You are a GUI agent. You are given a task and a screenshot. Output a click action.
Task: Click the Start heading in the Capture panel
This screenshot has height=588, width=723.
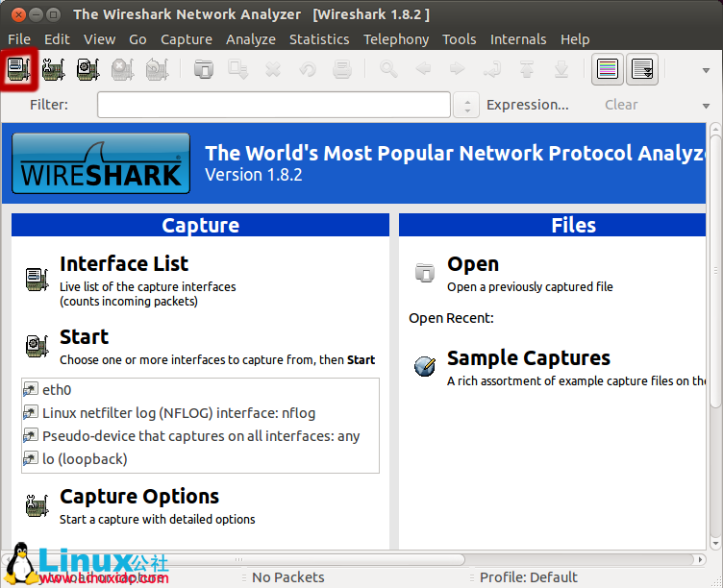coord(84,337)
